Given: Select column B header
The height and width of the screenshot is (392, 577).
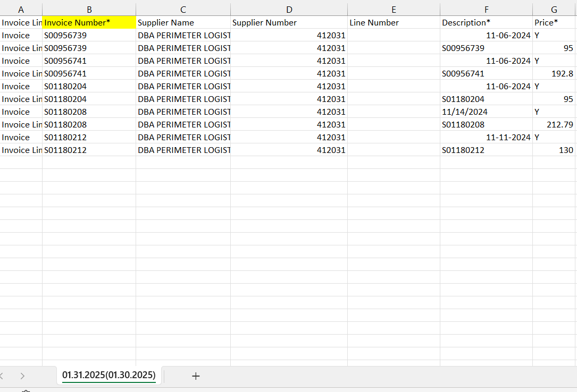Looking at the screenshot, I should click(89, 10).
